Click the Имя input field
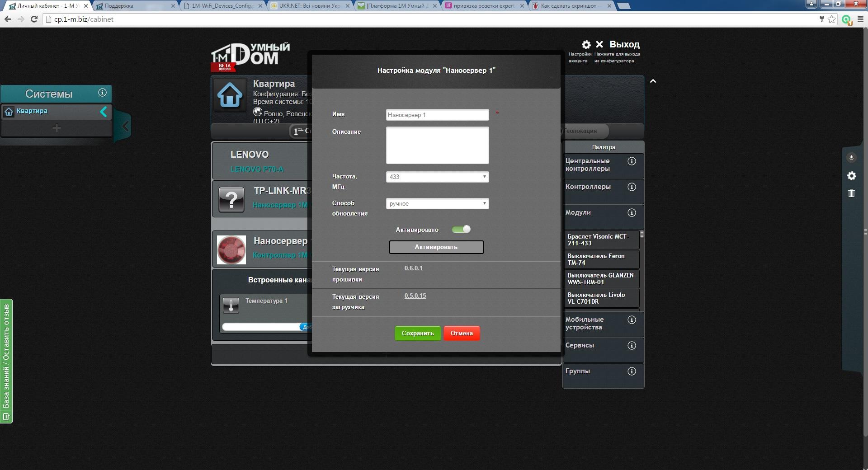This screenshot has width=868, height=470. point(437,115)
